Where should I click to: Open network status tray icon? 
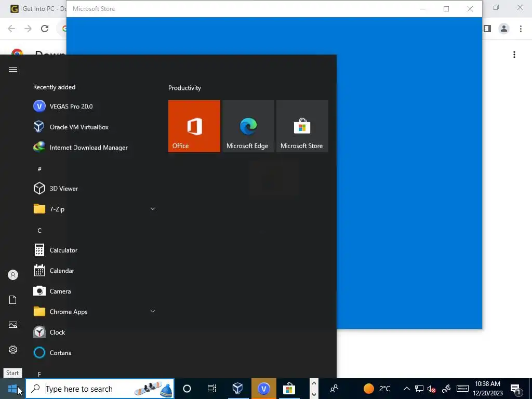click(x=419, y=389)
